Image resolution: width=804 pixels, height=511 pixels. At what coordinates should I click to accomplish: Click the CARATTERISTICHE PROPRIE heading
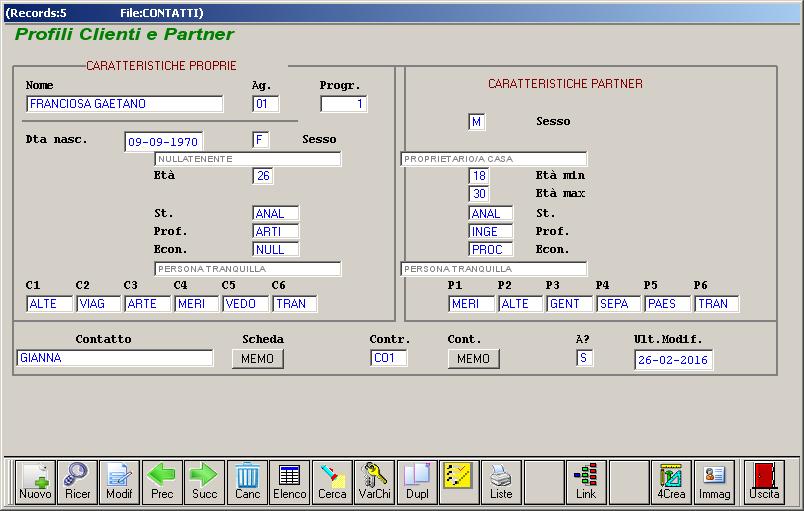point(161,66)
